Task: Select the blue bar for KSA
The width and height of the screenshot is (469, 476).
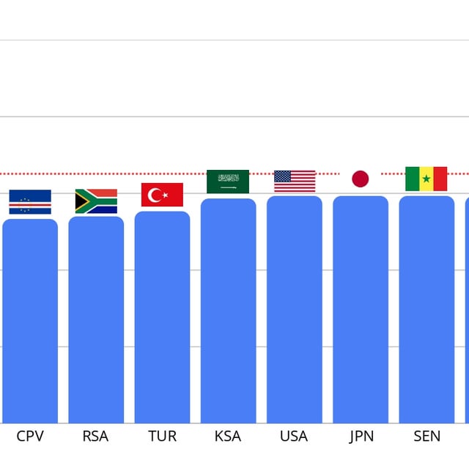Action: coord(228,310)
